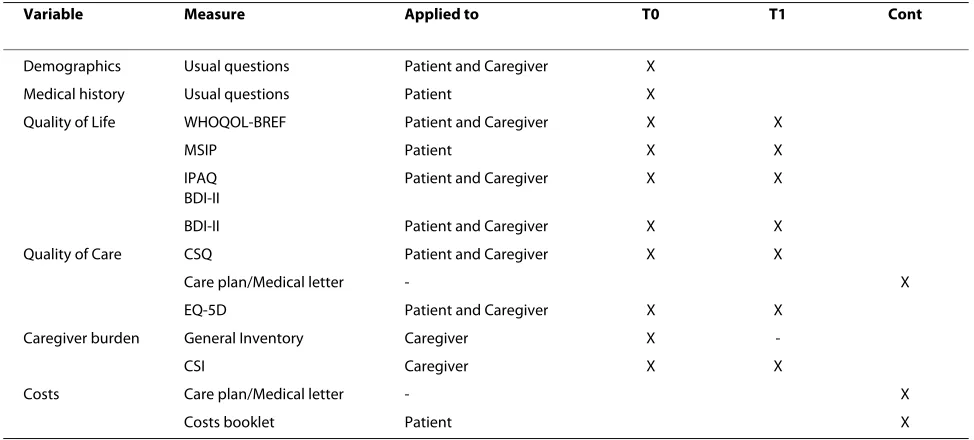Viewport: 974px width, 440px height.
Task: Click the Measure column header
Action: pyautogui.click(x=214, y=15)
